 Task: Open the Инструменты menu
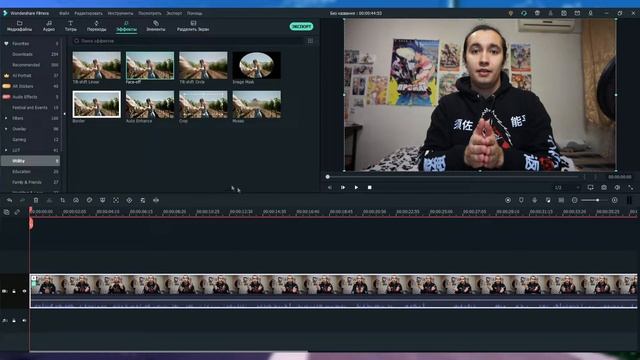point(120,13)
